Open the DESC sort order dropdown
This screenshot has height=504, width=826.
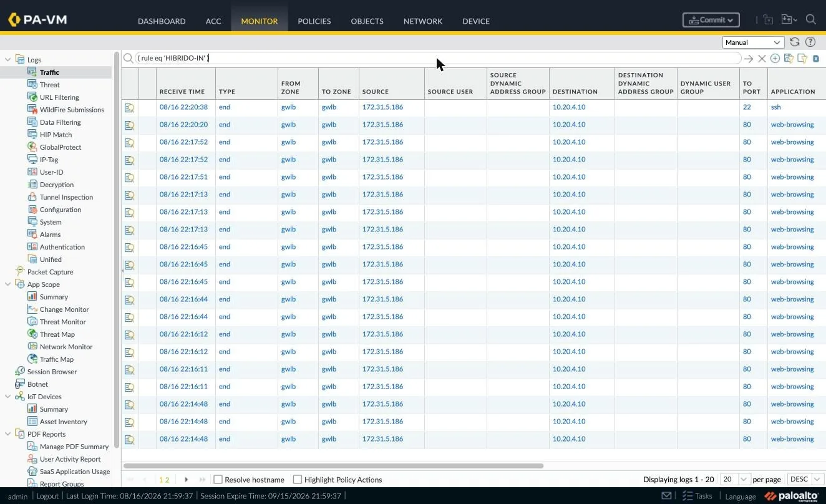(806, 479)
